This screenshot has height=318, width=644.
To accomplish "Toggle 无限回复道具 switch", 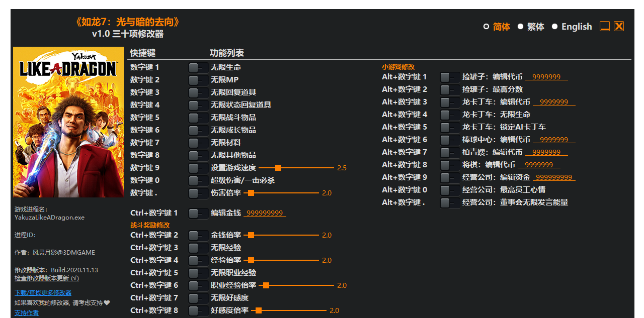I will click(198, 92).
